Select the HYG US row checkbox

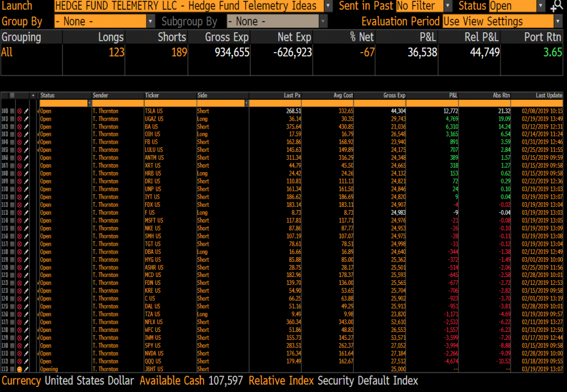(12, 260)
